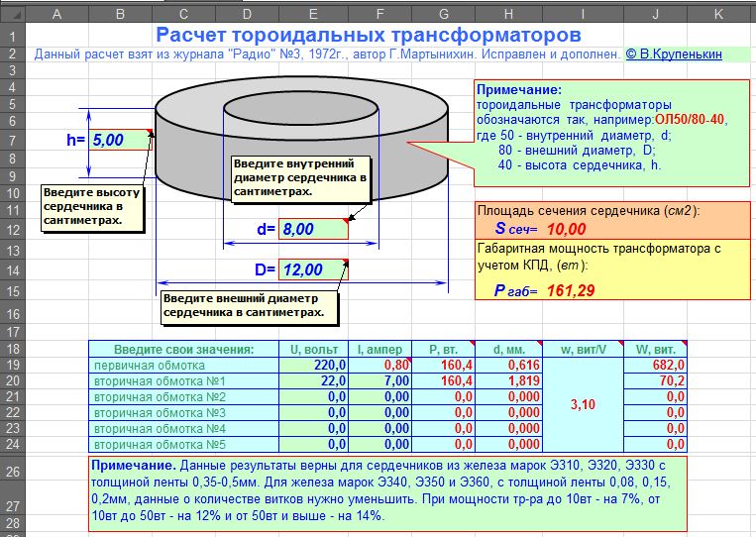Image resolution: width=756 pixels, height=537 pixels.
Task: Click the 'P, вт.' column heading
Action: (444, 349)
